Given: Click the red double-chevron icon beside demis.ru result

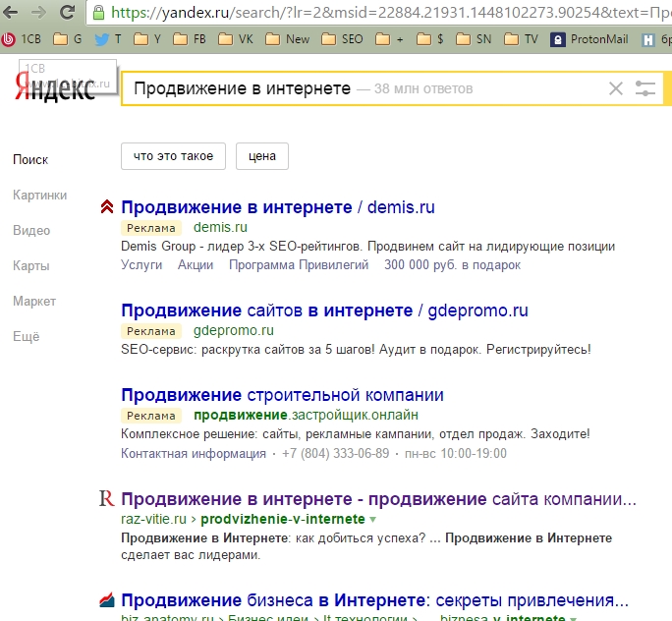Looking at the screenshot, I should tap(107, 206).
